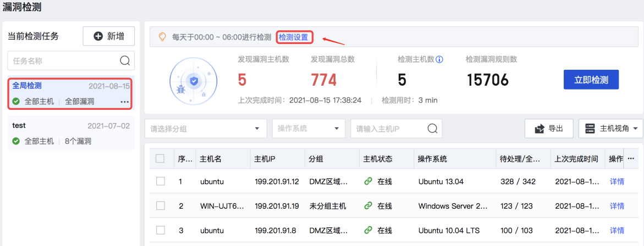Viewport: 644px width, 246px height.
Task: Click the 立即检测 button
Action: point(591,80)
